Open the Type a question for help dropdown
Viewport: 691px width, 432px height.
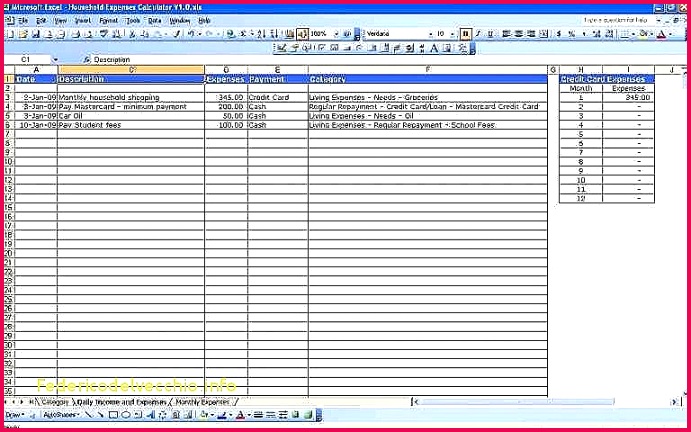pyautogui.click(x=659, y=20)
